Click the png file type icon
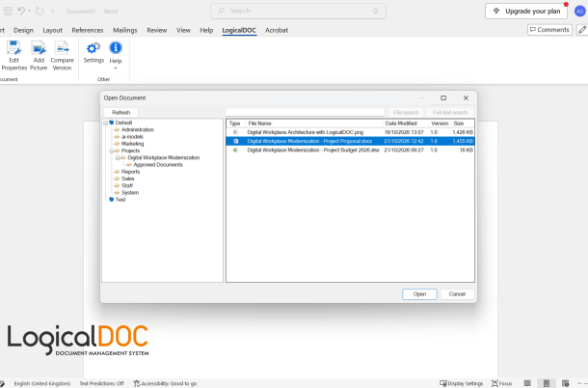Image resolution: width=588 pixels, height=388 pixels. (235, 132)
